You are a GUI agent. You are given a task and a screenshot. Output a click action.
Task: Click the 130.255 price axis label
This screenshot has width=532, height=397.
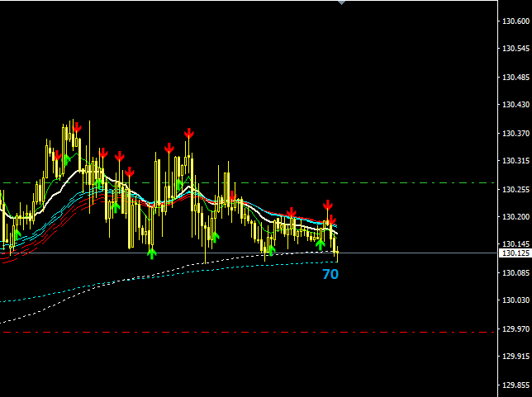click(x=515, y=190)
